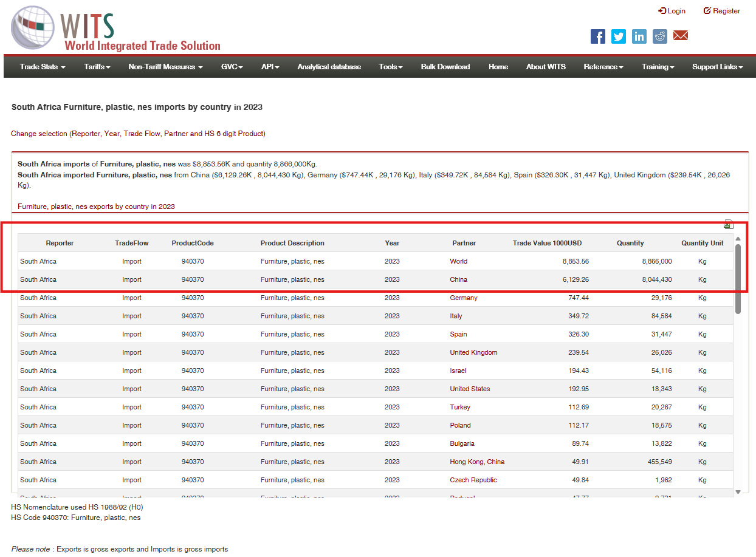Click the email envelope icon

(x=681, y=36)
